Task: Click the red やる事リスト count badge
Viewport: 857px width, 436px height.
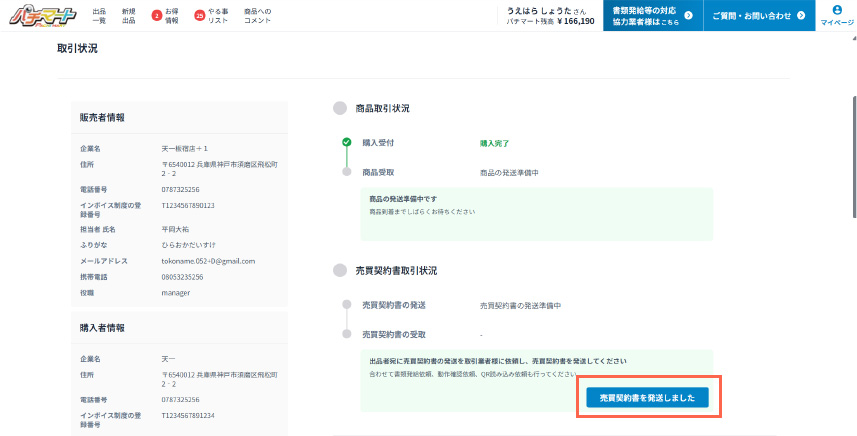Action: click(199, 16)
